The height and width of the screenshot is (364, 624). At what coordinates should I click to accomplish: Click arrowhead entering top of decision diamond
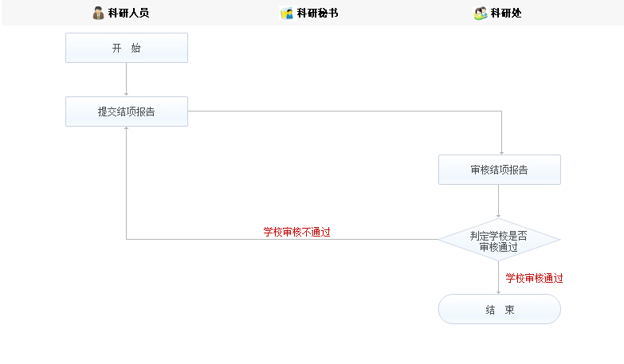click(x=499, y=216)
